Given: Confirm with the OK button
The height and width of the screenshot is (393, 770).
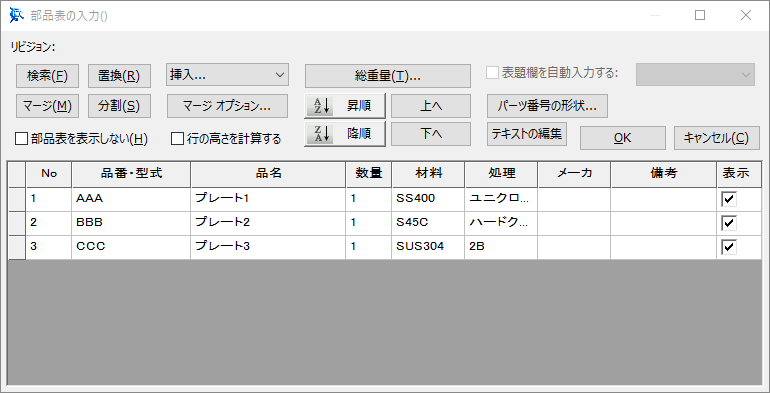Looking at the screenshot, I should coord(623,138).
